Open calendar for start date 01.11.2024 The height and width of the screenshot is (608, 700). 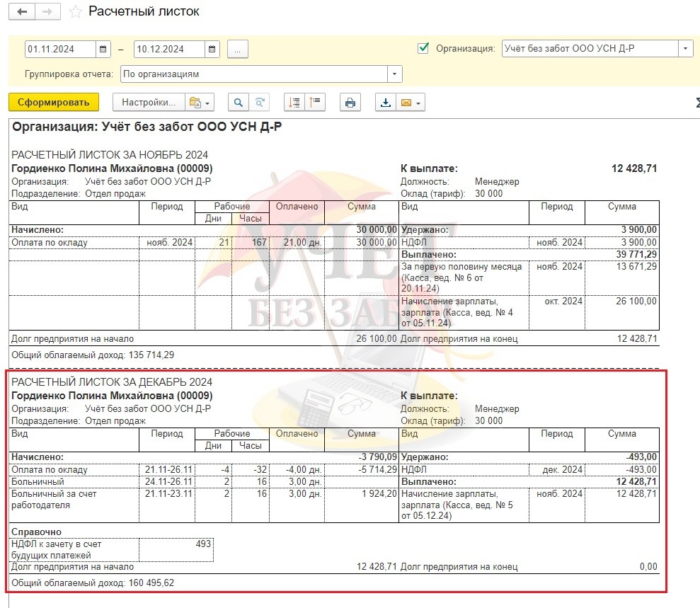click(103, 49)
